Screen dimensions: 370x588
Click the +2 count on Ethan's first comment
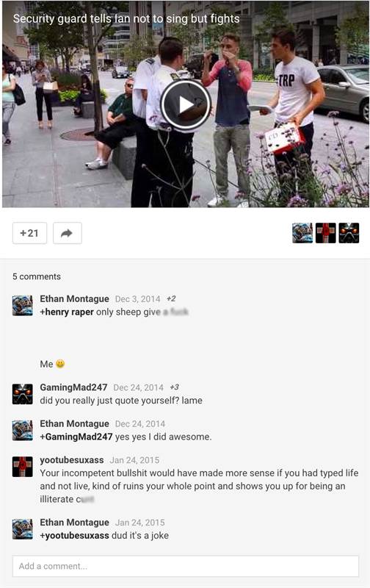pos(171,299)
